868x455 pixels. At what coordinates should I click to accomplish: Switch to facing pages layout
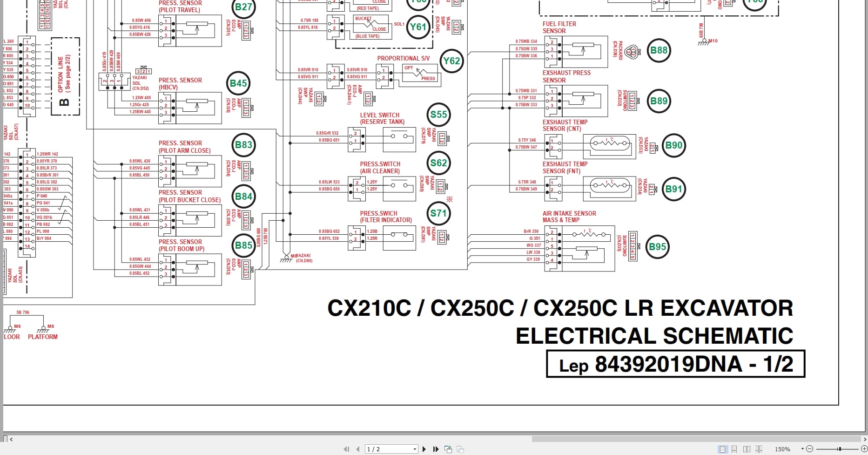[747, 449]
